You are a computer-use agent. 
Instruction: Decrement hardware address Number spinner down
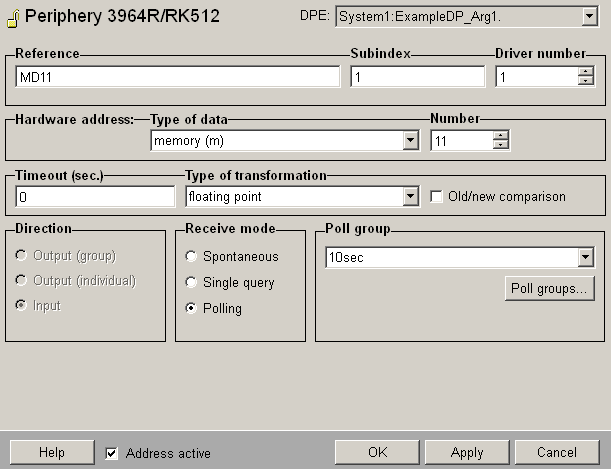pyautogui.click(x=500, y=146)
